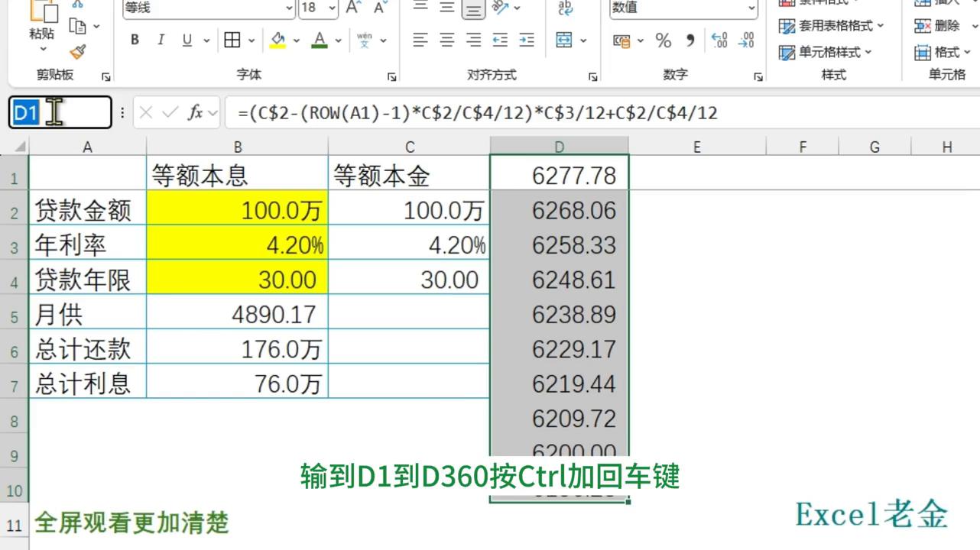The height and width of the screenshot is (550, 980).
Task: Toggle underline formatting
Action: coord(187,38)
